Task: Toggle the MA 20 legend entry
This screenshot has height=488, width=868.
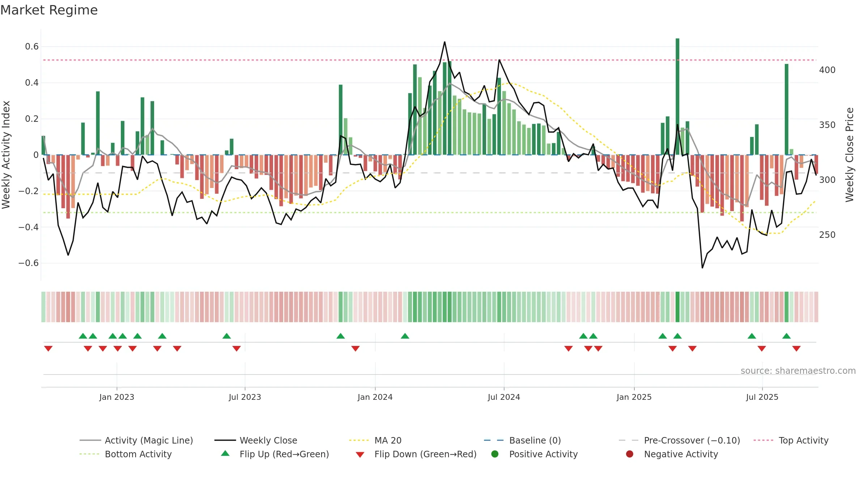Action: click(x=375, y=440)
